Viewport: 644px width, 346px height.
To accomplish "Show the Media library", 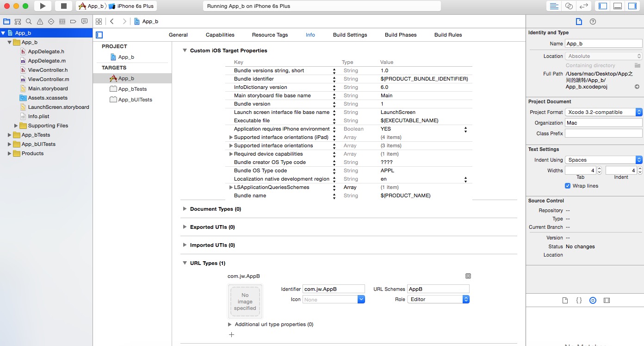I will [x=607, y=300].
